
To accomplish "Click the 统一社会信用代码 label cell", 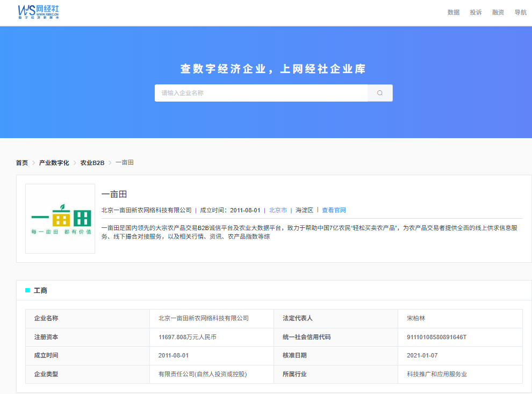I will [x=336, y=337].
